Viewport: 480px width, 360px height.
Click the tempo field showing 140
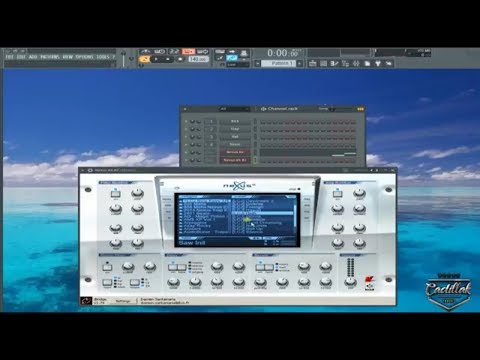(198, 59)
